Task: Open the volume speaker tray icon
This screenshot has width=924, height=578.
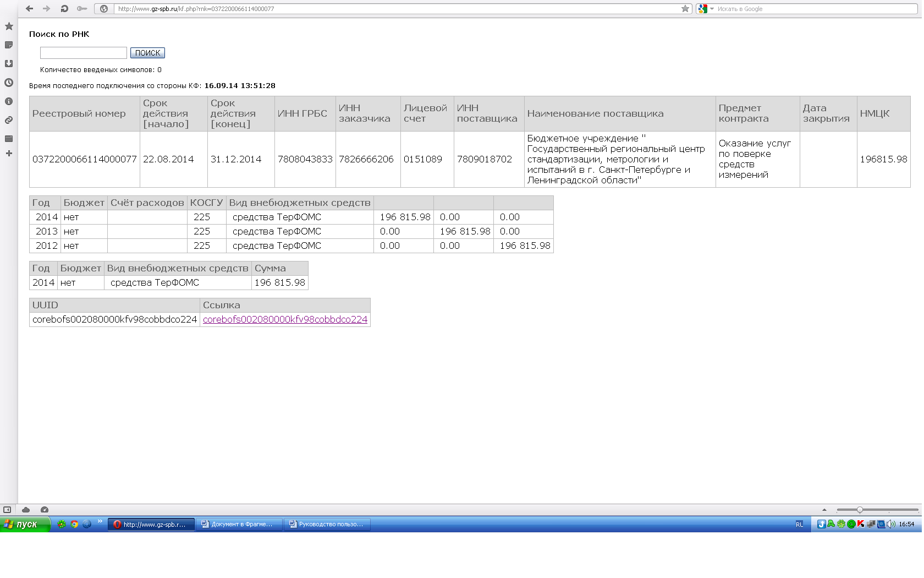Action: pos(891,524)
